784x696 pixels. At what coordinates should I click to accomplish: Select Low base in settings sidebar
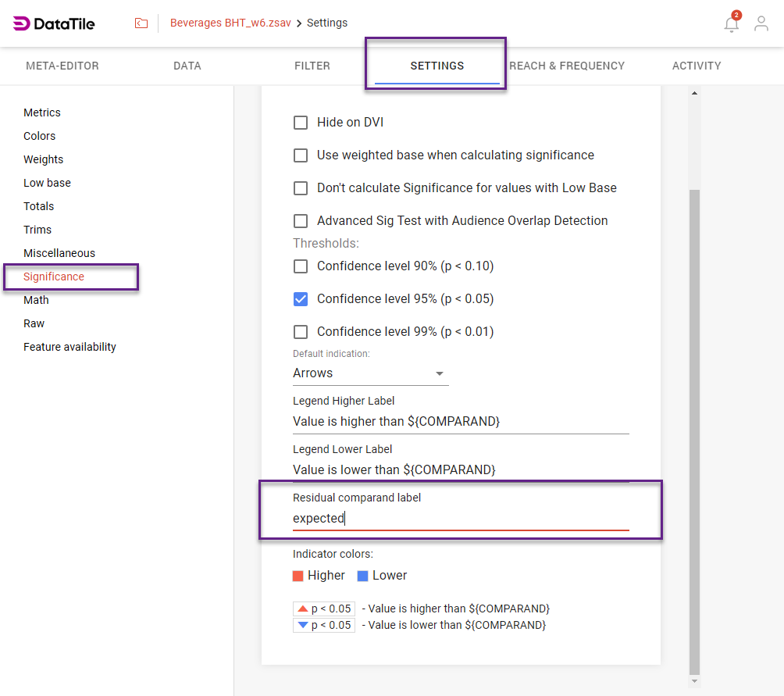point(47,183)
